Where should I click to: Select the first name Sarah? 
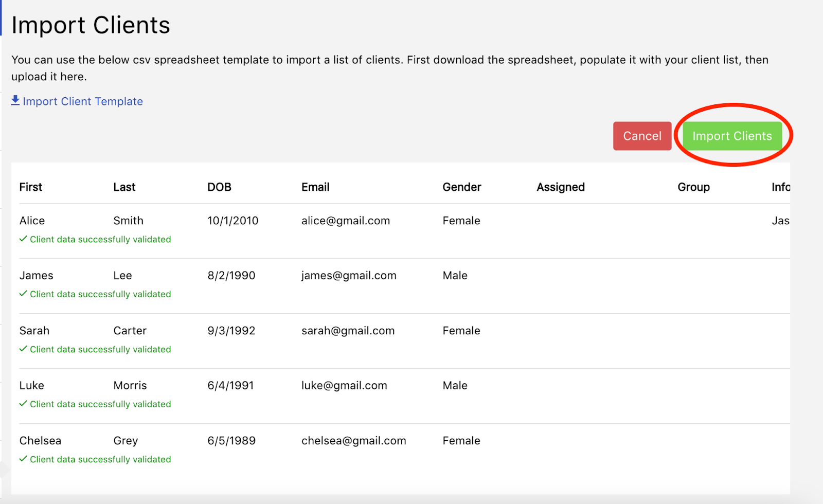pyautogui.click(x=34, y=331)
